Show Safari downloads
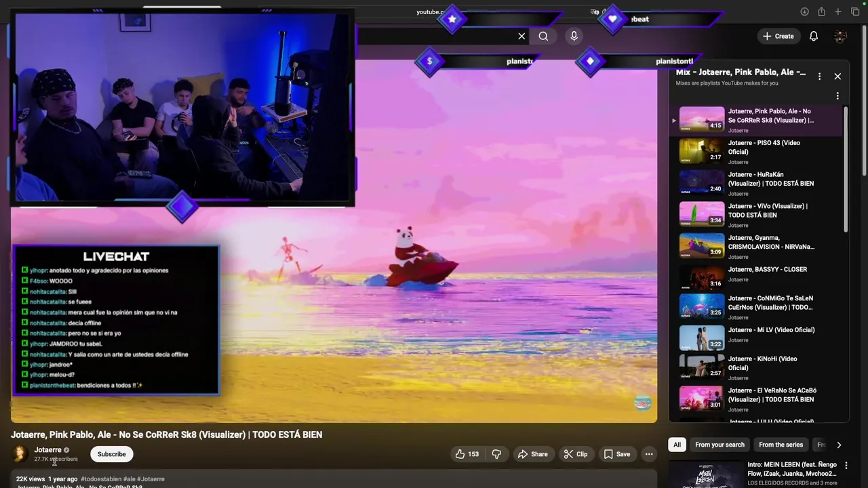868x488 pixels. (x=804, y=12)
